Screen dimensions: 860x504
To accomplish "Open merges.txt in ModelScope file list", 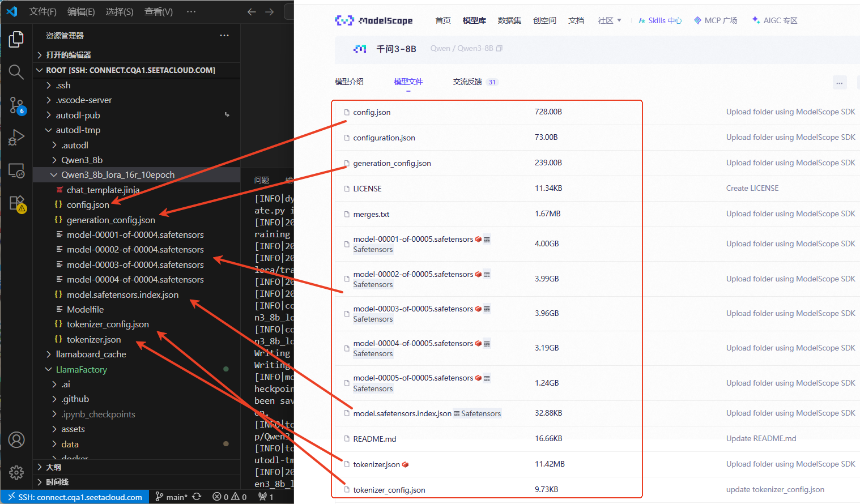I will 371,214.
